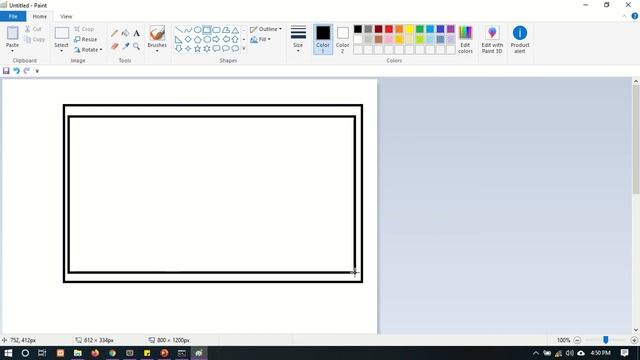Activate Color 1 foreground selector
This screenshot has height=360, width=640.
[323, 39]
